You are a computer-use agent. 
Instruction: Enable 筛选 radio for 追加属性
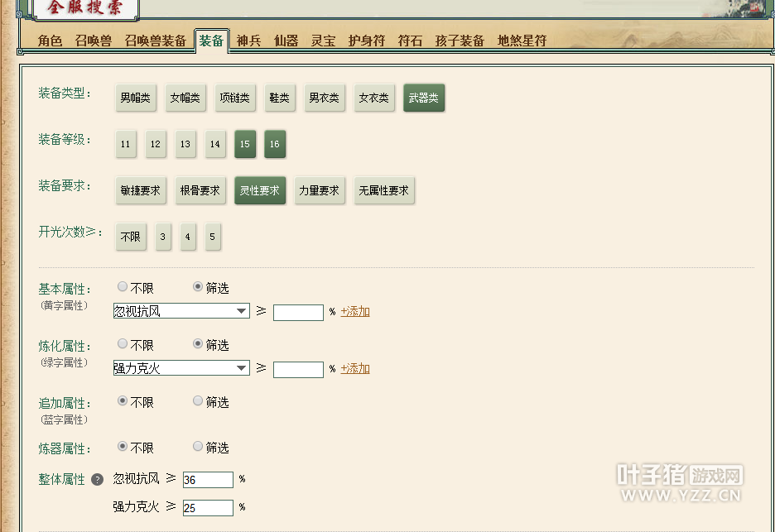click(198, 401)
